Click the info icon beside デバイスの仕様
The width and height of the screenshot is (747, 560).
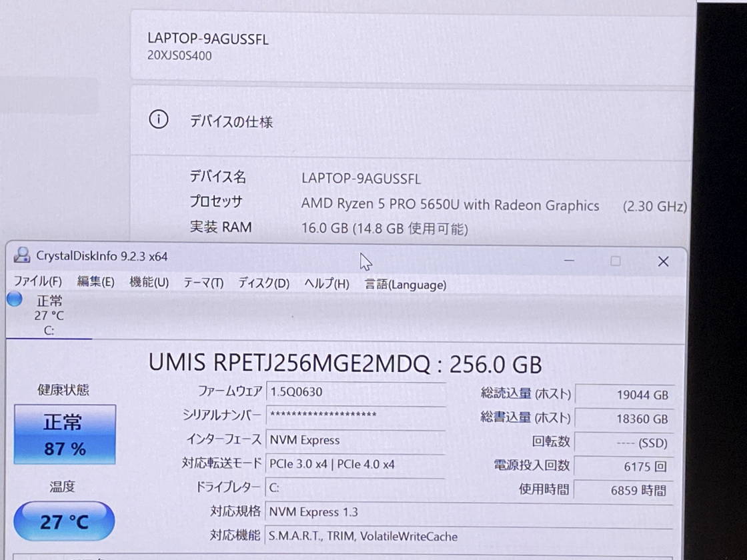pos(159,119)
